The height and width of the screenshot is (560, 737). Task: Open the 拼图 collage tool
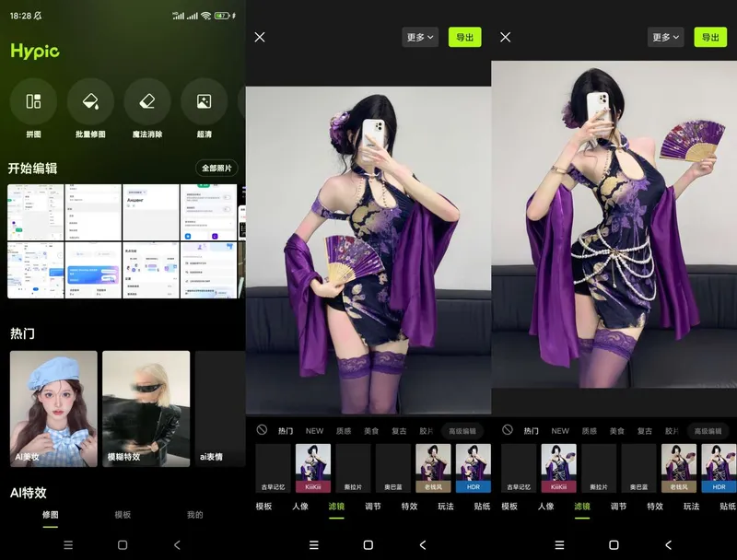coord(33,102)
